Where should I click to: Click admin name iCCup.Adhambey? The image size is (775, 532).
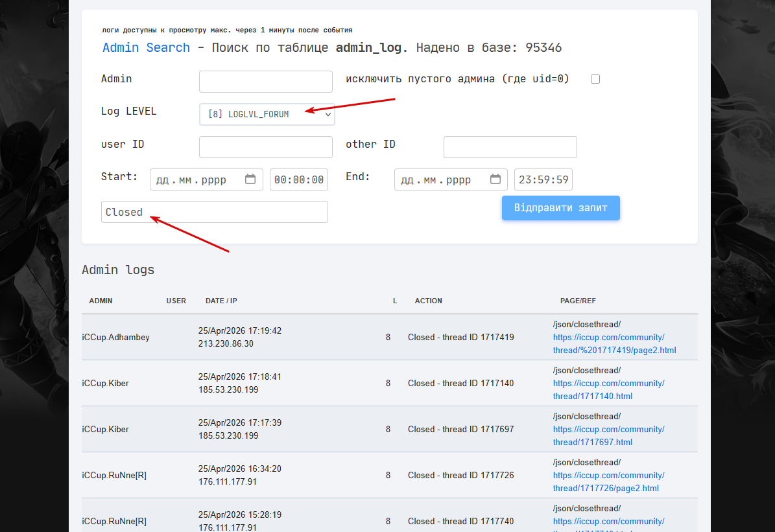(x=115, y=338)
